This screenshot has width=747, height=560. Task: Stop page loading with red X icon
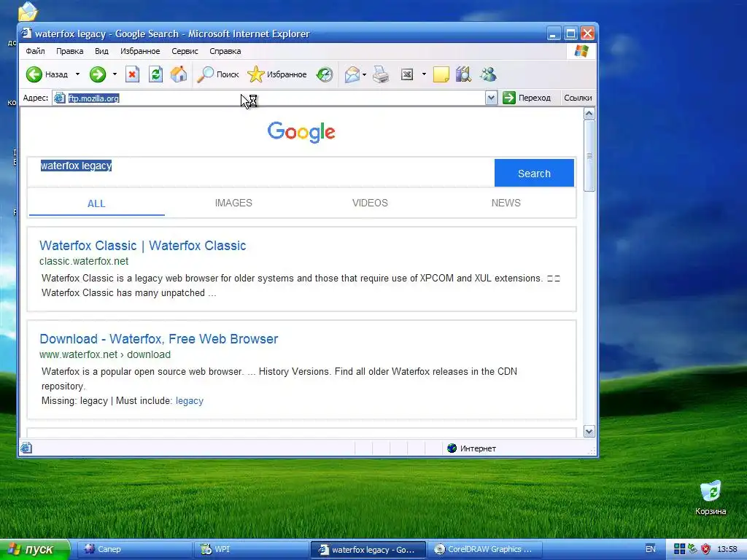133,74
